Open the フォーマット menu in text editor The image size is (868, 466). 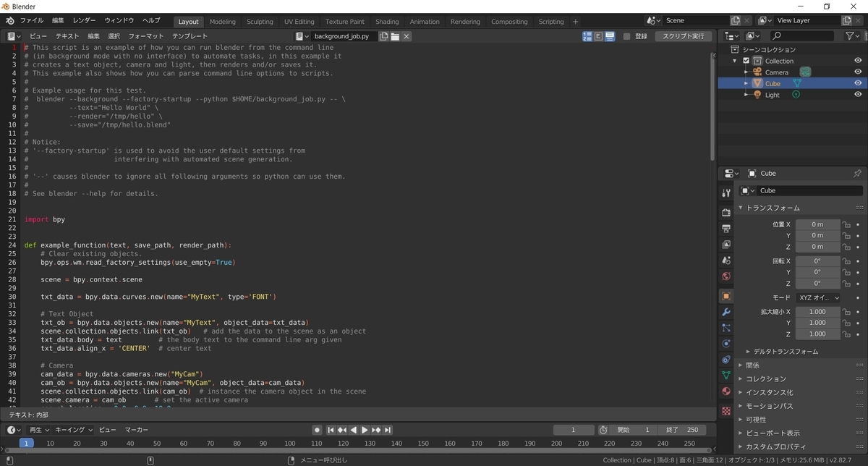pyautogui.click(x=146, y=36)
